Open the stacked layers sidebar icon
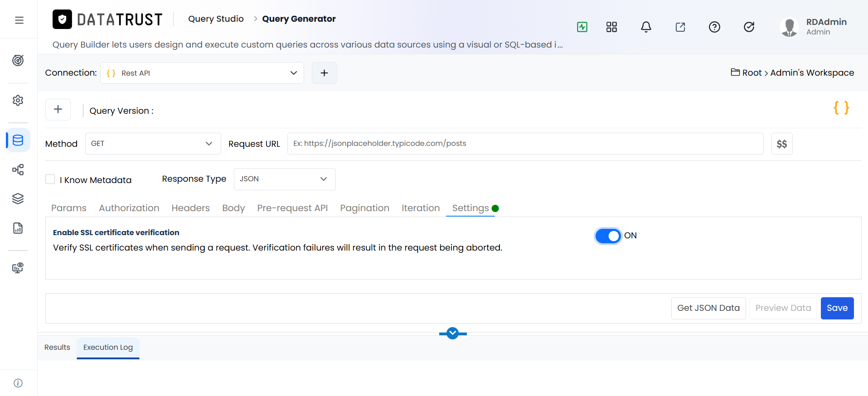 18,198
